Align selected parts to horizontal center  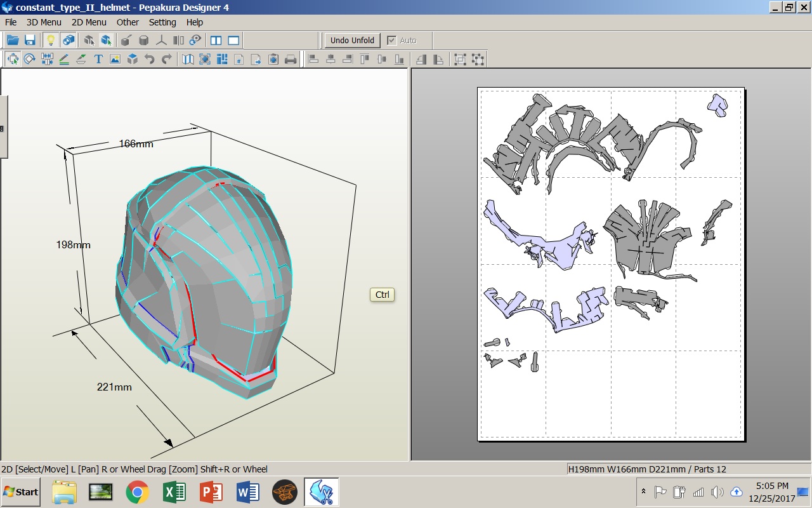[x=330, y=59]
